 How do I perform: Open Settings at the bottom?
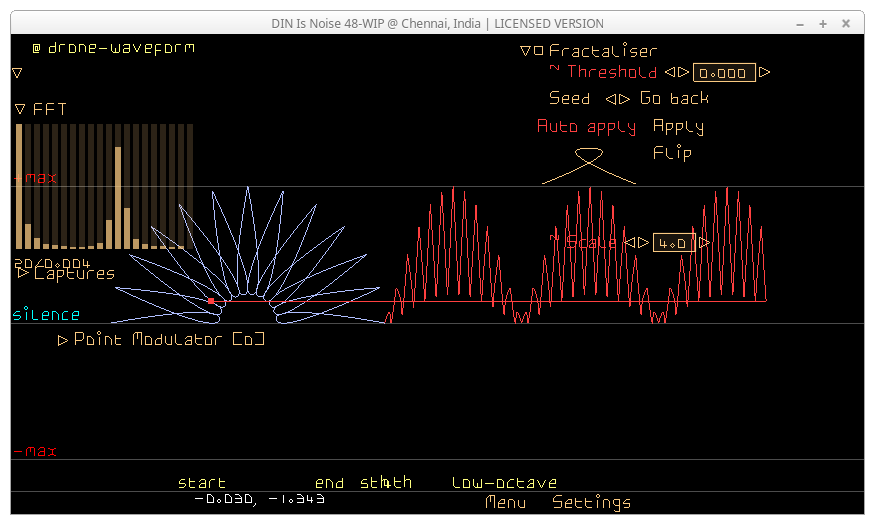pyautogui.click(x=591, y=502)
